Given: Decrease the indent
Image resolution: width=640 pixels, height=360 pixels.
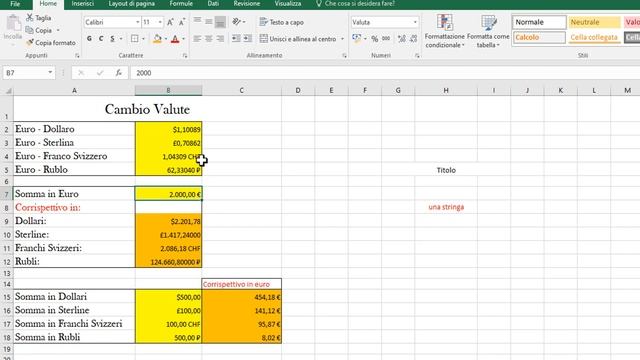Looking at the screenshot, I should 236,39.
